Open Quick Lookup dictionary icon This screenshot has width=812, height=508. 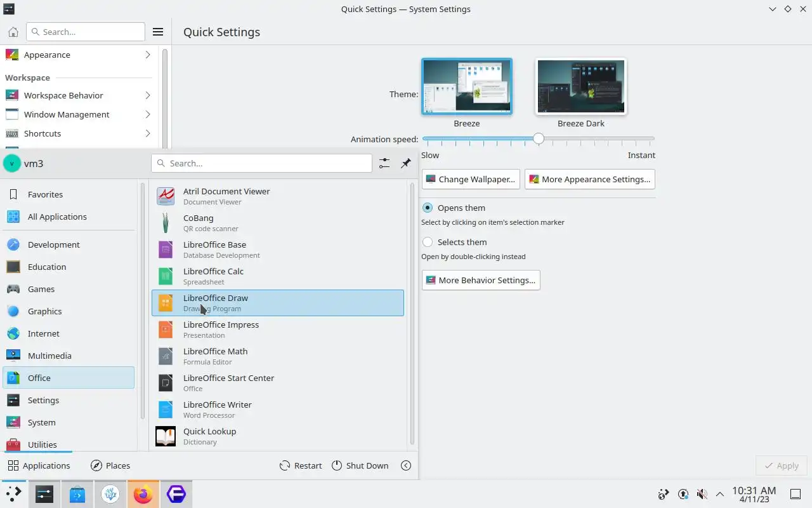coord(166,436)
